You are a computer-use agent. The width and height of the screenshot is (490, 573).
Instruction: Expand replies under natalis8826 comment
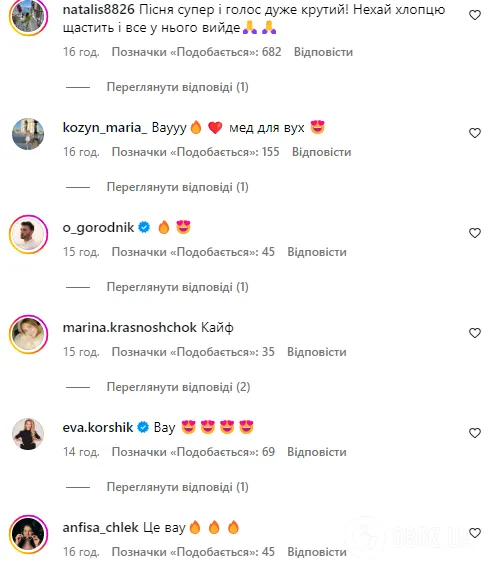click(x=177, y=87)
